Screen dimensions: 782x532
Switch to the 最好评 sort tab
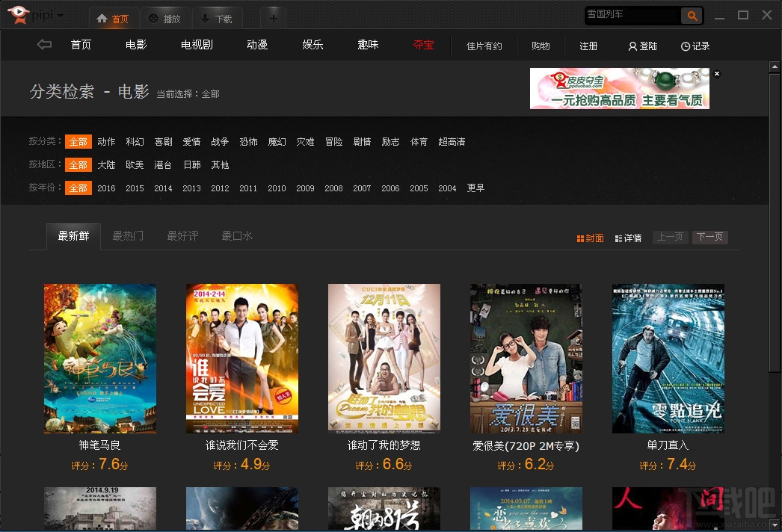[182, 236]
